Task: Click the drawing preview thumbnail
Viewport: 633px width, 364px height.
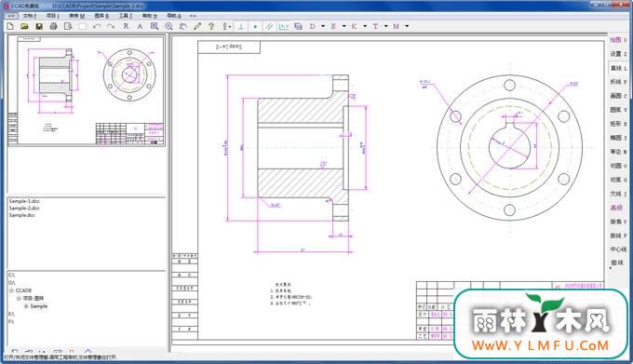Action: click(x=87, y=91)
